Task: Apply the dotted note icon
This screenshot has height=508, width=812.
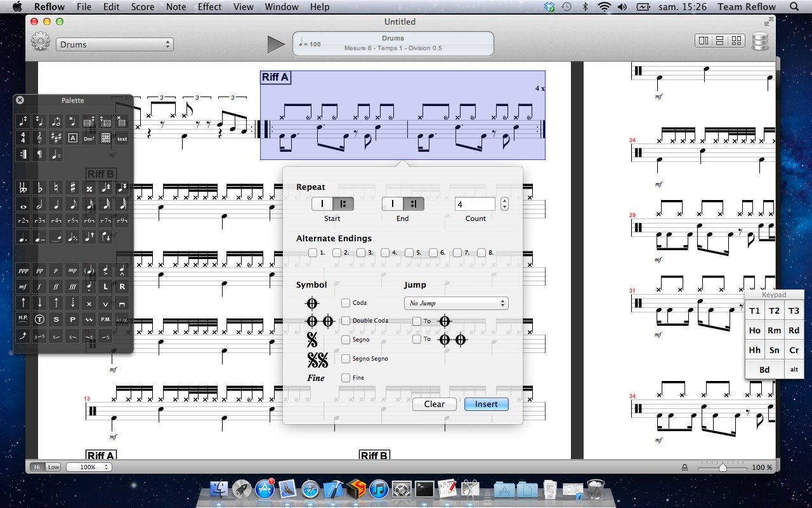Action: (x=23, y=237)
